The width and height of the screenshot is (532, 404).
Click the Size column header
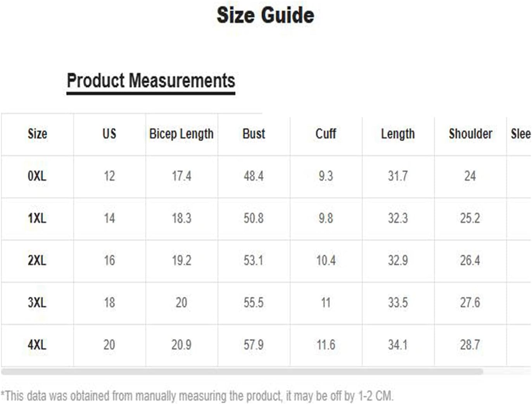tap(37, 134)
